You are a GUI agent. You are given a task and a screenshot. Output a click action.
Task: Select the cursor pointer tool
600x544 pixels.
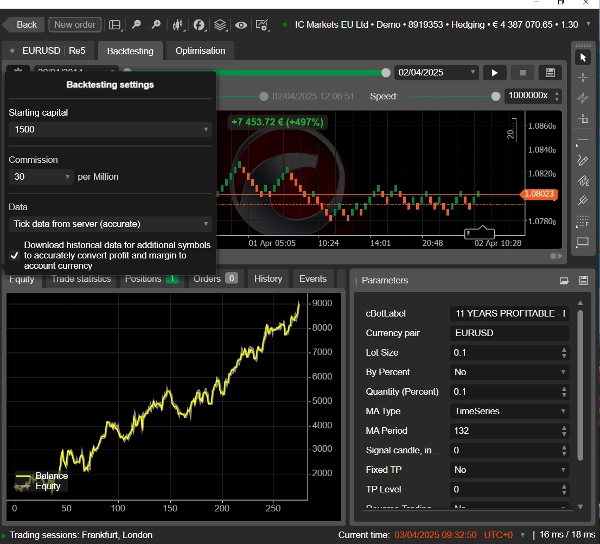[x=583, y=58]
